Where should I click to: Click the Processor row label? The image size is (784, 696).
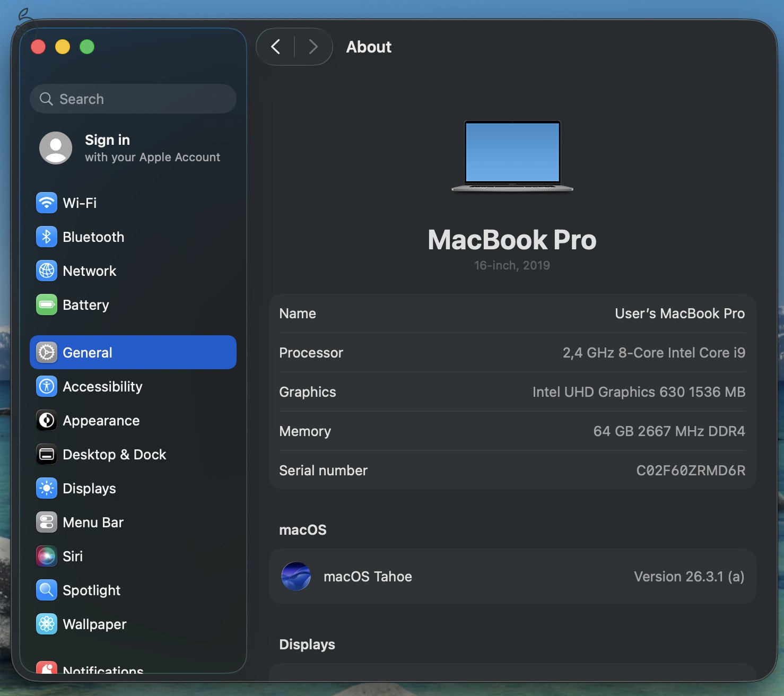[x=311, y=353]
